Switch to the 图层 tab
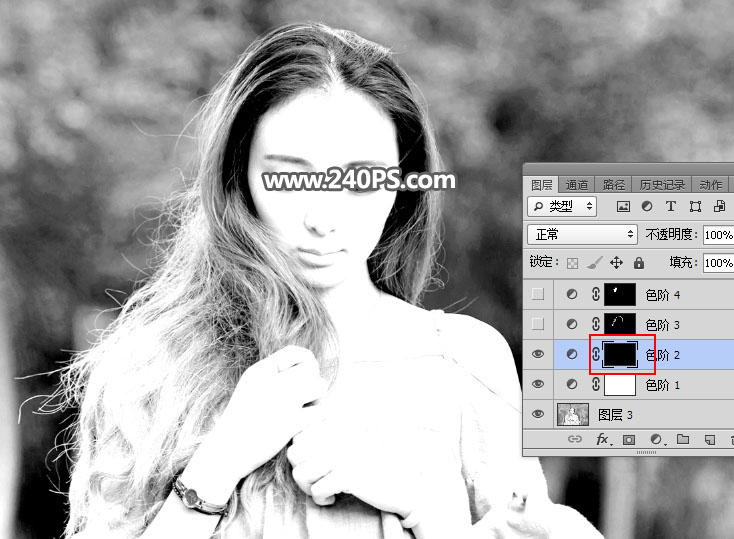Viewport: 734px width, 539px height. point(541,185)
